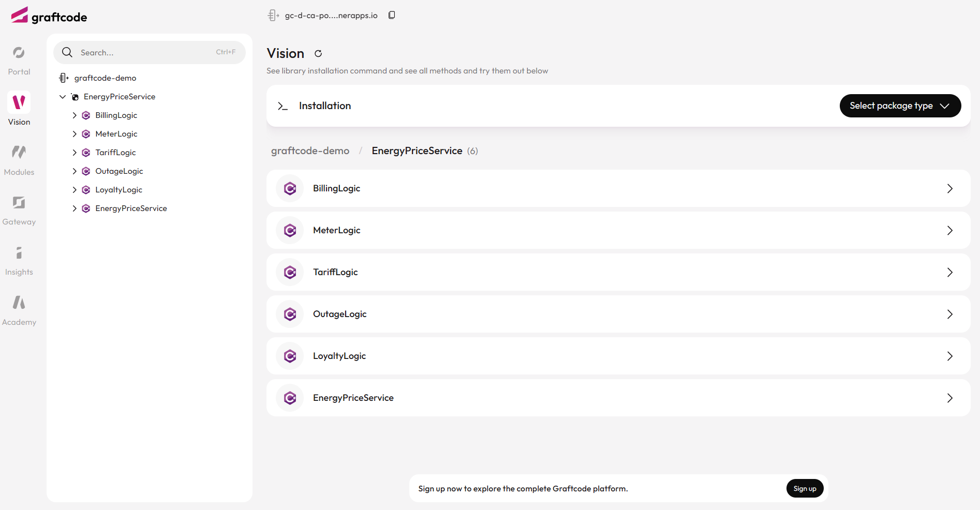Click the OutageLogic card icon
The height and width of the screenshot is (510, 980).
click(x=290, y=314)
